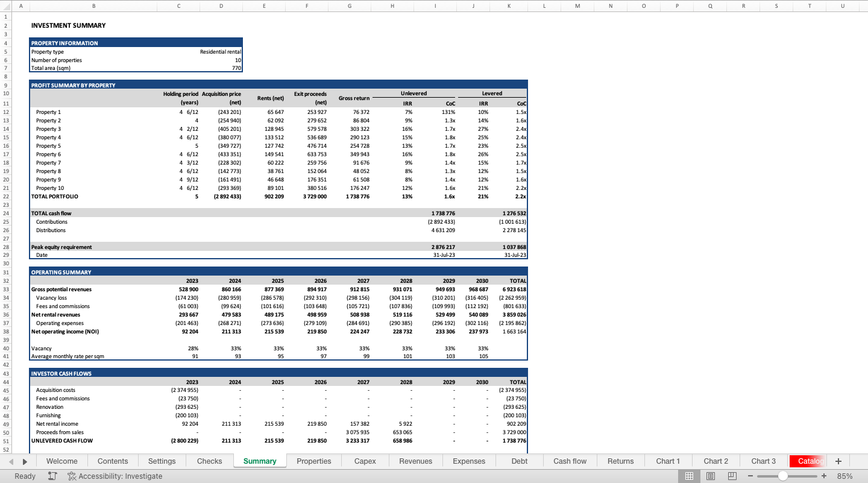Click the acquisition price total (2 892 433)
Image resolution: width=868 pixels, height=483 pixels.
click(x=229, y=197)
